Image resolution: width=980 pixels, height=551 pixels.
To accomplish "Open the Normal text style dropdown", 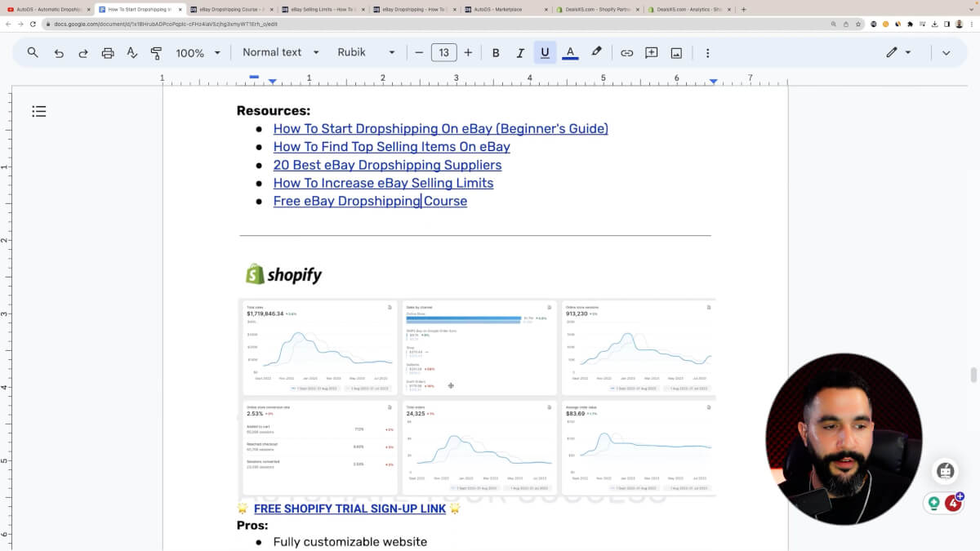I will click(279, 52).
